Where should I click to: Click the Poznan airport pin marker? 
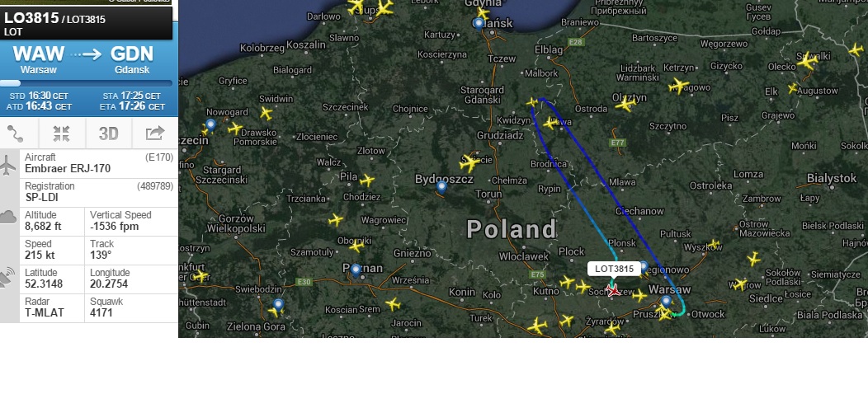[356, 270]
